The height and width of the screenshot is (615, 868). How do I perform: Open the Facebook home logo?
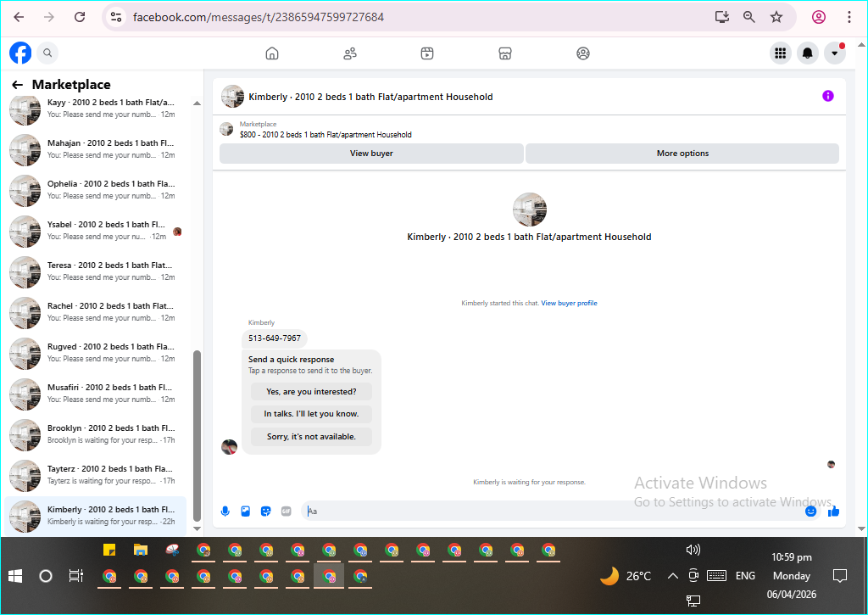pyautogui.click(x=20, y=53)
